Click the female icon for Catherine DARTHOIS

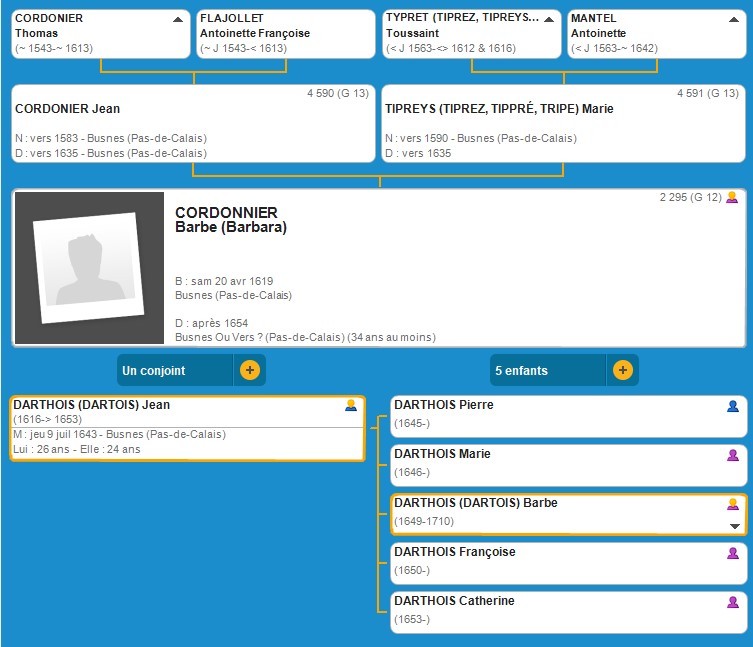(x=733, y=602)
